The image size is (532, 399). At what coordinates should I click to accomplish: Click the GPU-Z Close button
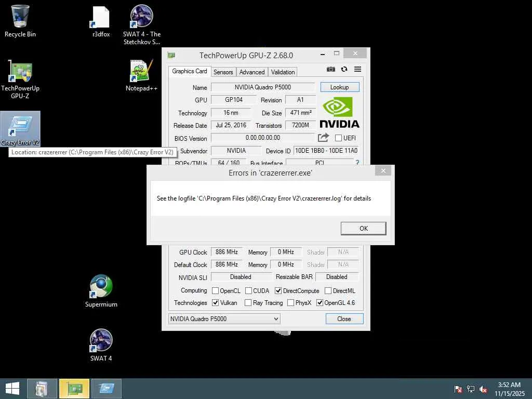344,319
